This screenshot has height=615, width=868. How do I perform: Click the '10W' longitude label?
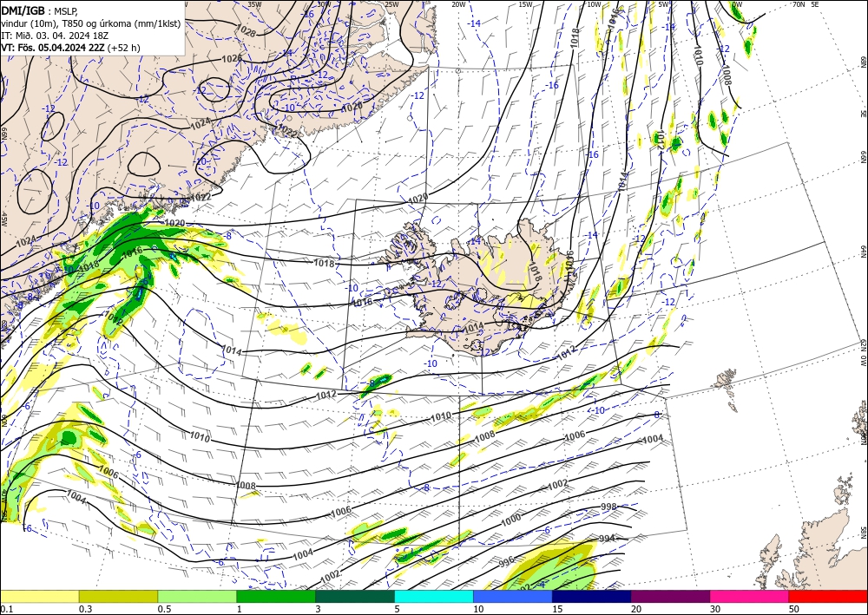(594, 4)
